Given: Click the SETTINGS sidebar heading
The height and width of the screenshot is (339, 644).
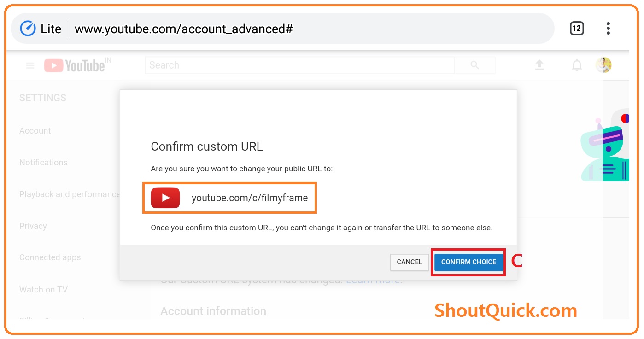Looking at the screenshot, I should [x=43, y=98].
